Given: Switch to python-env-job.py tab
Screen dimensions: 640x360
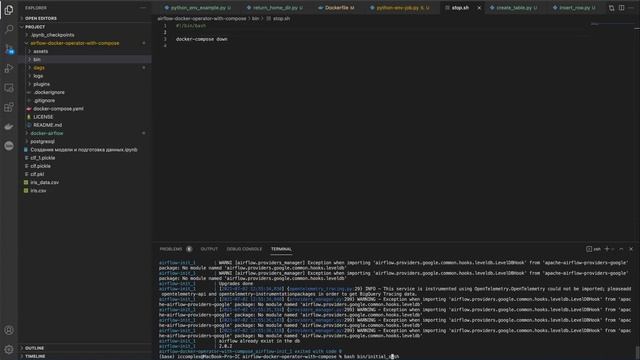Looking at the screenshot, I should point(400,8).
